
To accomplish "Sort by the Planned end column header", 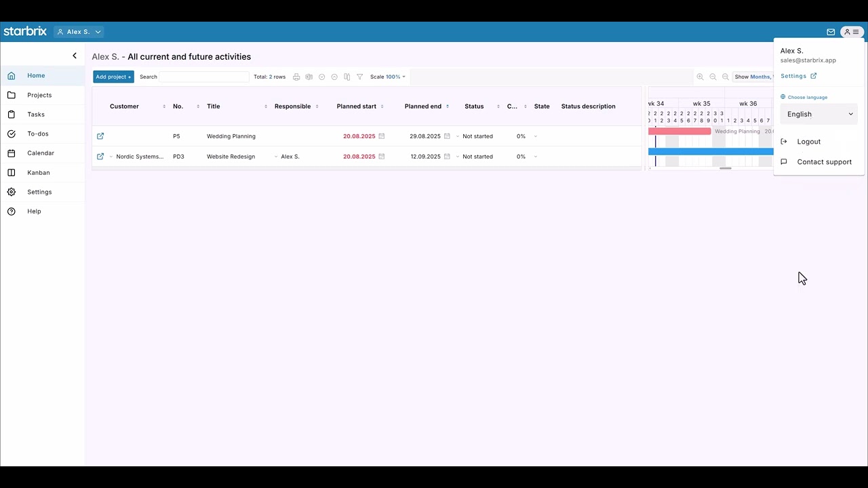I will pyautogui.click(x=423, y=106).
